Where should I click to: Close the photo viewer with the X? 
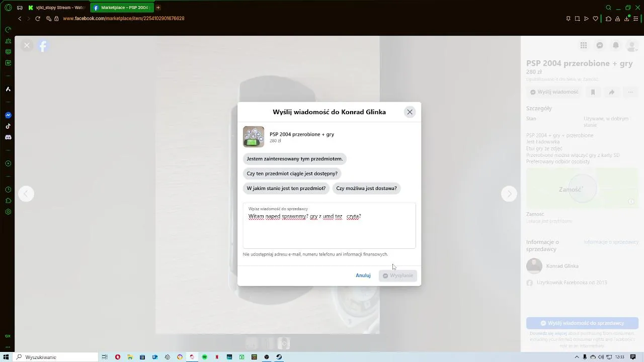point(27,45)
